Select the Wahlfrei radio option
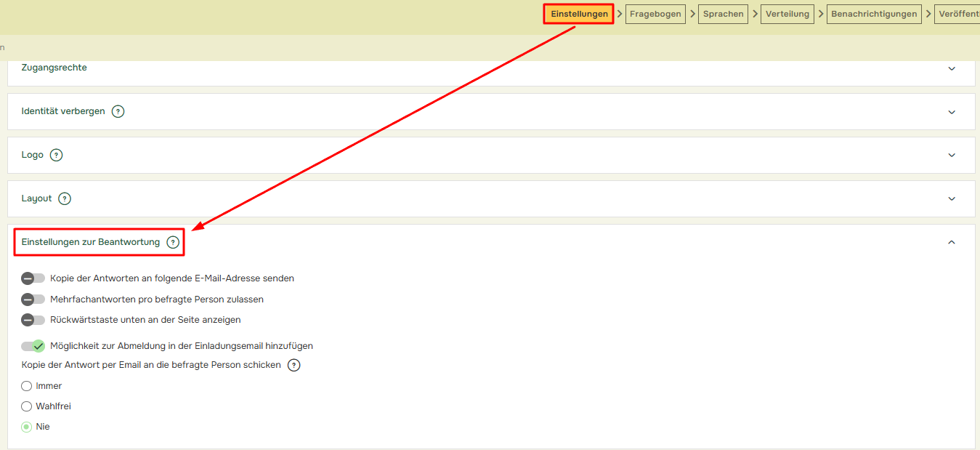The height and width of the screenshot is (450, 980). pyautogui.click(x=27, y=406)
